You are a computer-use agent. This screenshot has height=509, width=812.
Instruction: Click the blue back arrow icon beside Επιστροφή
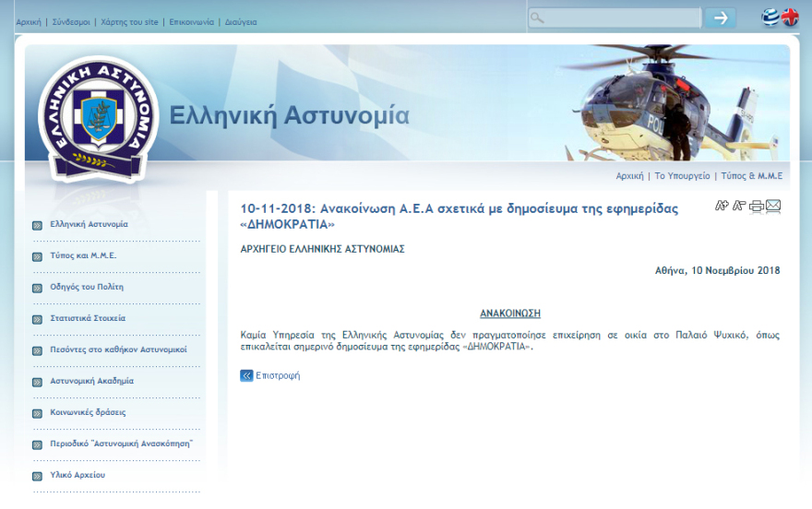click(x=246, y=375)
